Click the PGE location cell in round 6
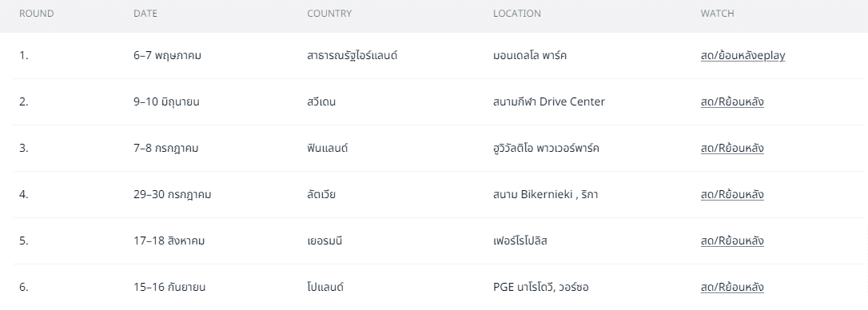Screen dimensions: 868x310 [540, 288]
